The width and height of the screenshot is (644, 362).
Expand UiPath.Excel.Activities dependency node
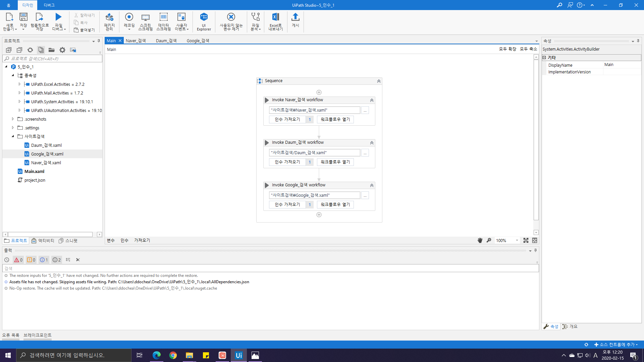click(19, 84)
